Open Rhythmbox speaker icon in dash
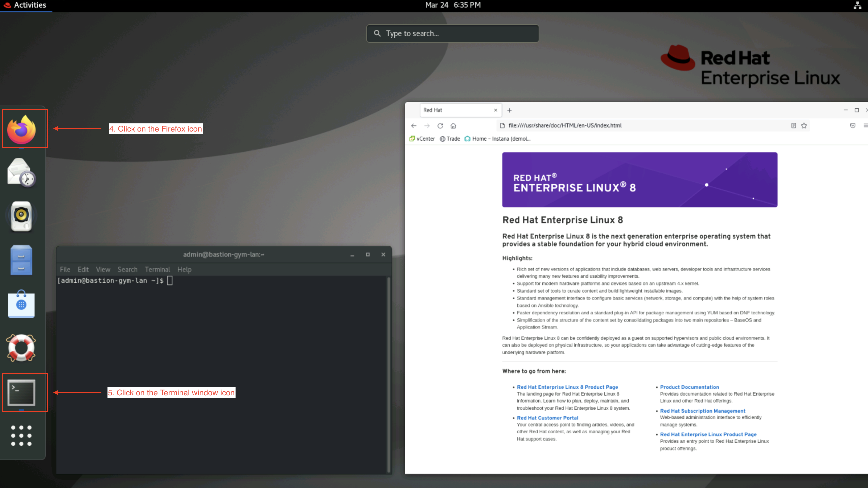Screen dimensions: 868x488 [x=22, y=216]
